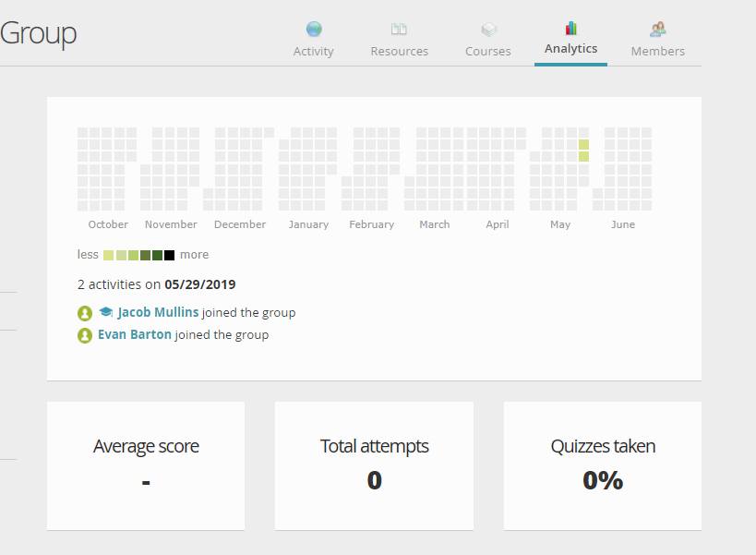
Task: Click the Quizzes taken stat card
Action: click(603, 465)
